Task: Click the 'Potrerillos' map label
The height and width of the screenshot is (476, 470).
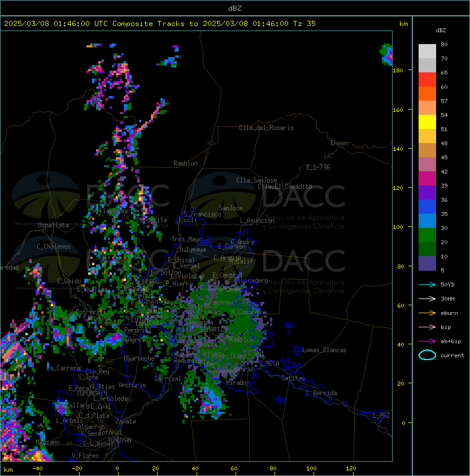Action: pyautogui.click(x=94, y=312)
